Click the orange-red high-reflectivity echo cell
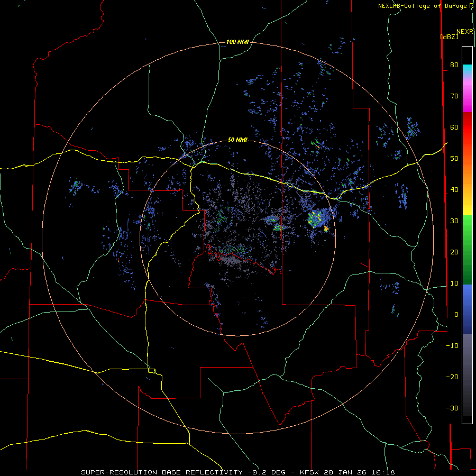Image resolution: width=476 pixels, height=476 pixels. click(x=326, y=229)
